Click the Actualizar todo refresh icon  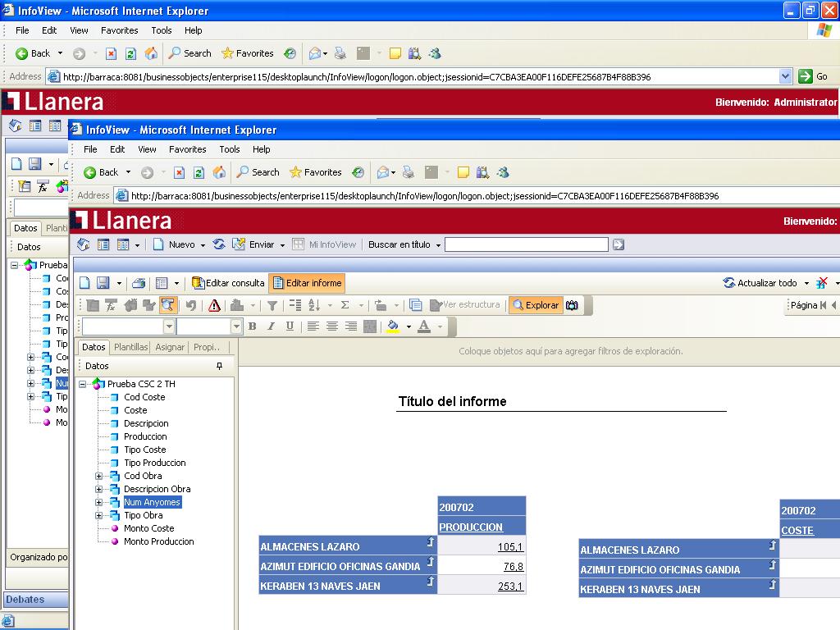[728, 282]
